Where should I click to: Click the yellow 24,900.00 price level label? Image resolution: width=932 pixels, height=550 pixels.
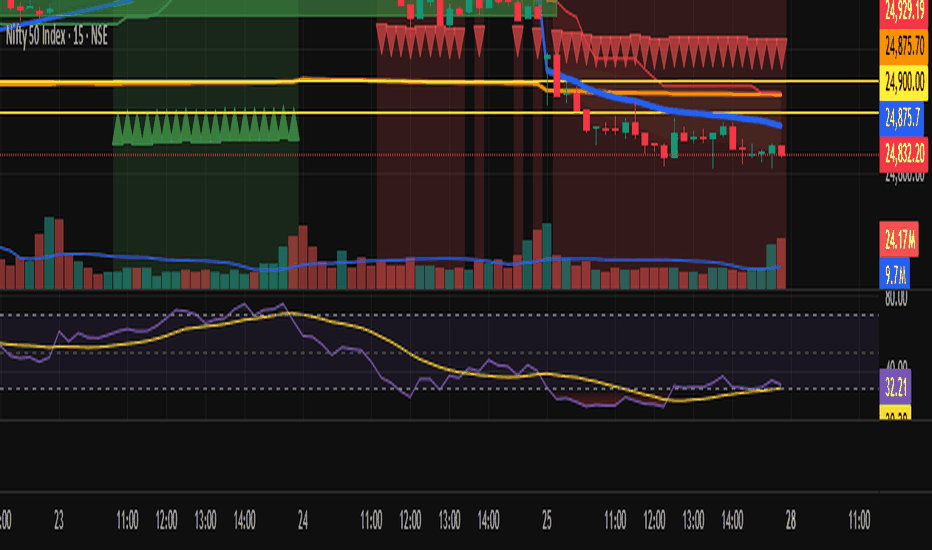pyautogui.click(x=905, y=81)
